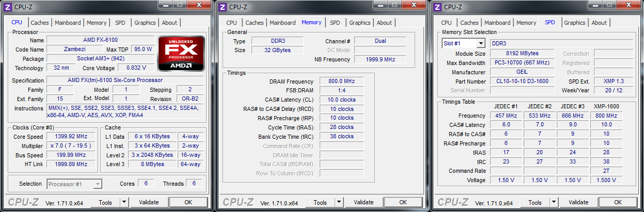Click the 800.0 MHz DRAM Frequency value
Image resolution: width=644 pixels, height=212 pixels.
click(x=341, y=81)
